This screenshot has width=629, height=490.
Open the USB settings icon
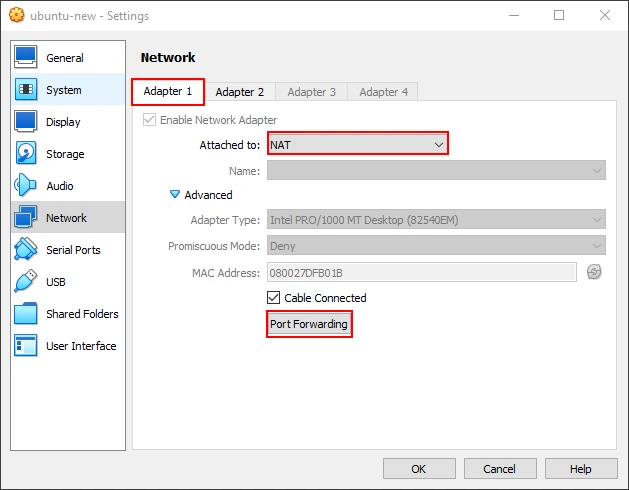click(27, 282)
